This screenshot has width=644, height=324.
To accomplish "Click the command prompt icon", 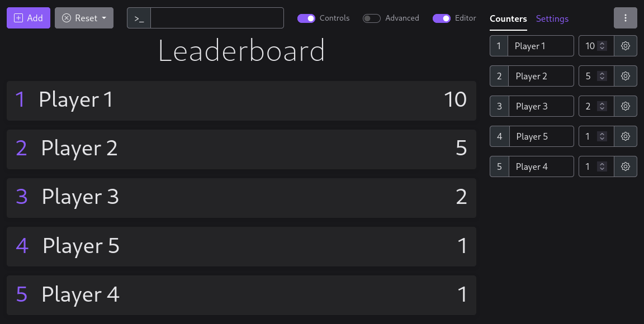I will (x=139, y=18).
